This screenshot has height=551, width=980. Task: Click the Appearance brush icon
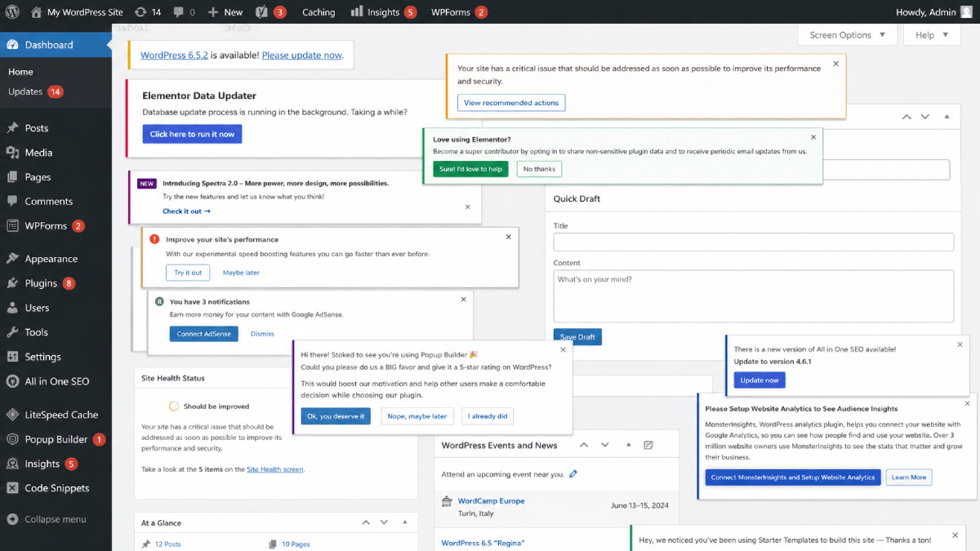click(12, 259)
